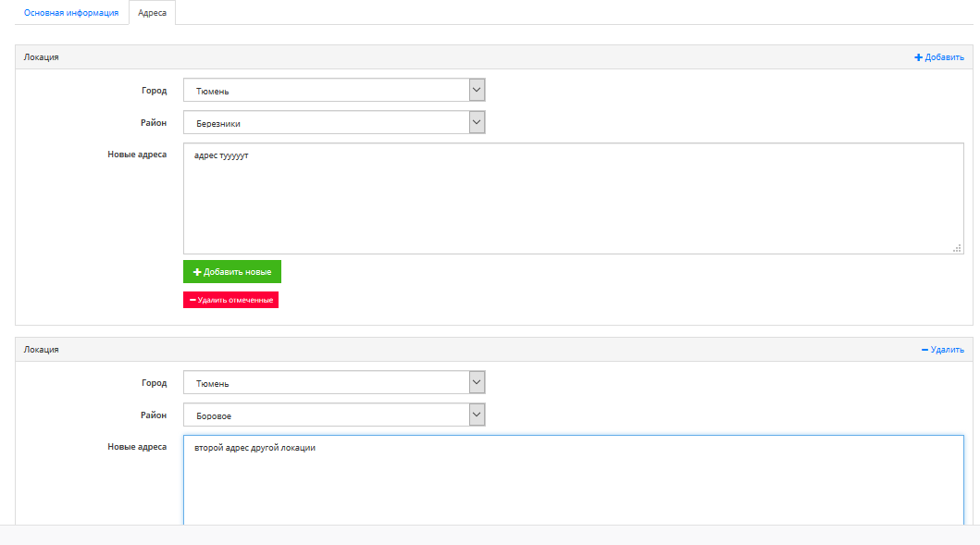Screen dimensions: 980x545
Task: Open the Основная информация tab
Action: point(71,13)
